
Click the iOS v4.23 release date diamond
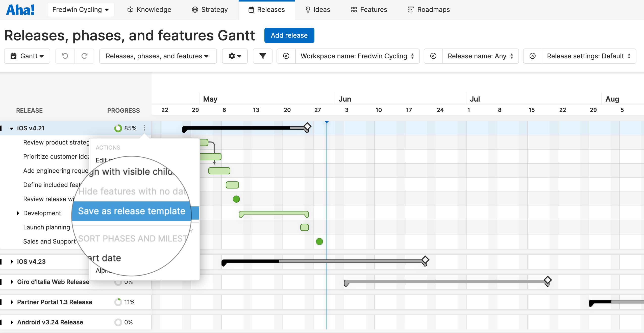point(425,259)
